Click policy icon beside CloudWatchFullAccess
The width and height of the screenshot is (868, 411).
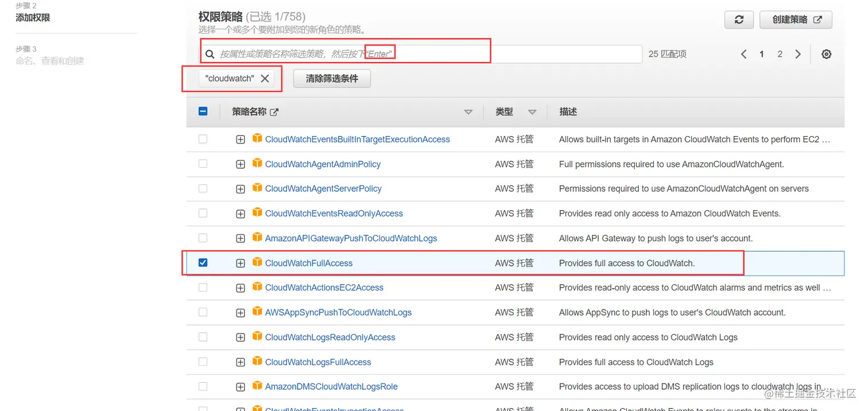[257, 262]
